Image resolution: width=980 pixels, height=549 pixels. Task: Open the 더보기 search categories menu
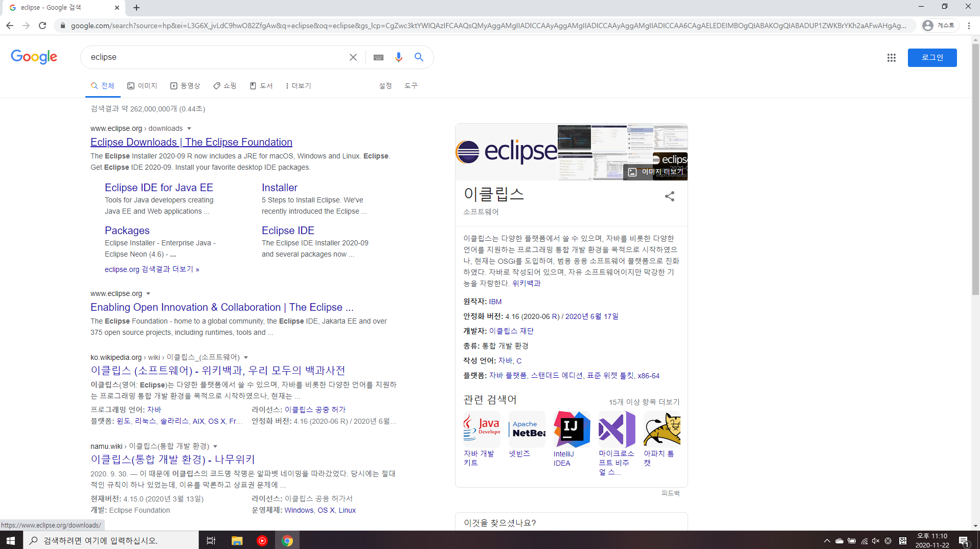(299, 86)
